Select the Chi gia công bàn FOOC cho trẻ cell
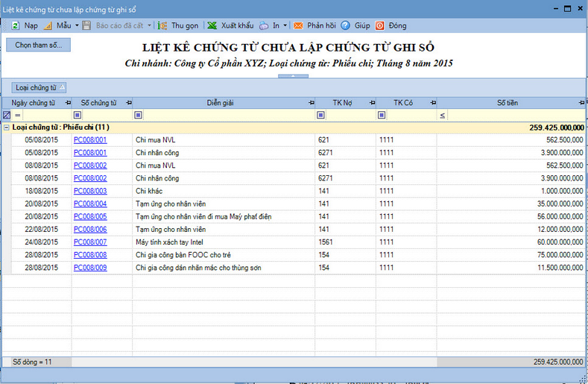Viewport: 588px width, 384px height. click(224, 255)
